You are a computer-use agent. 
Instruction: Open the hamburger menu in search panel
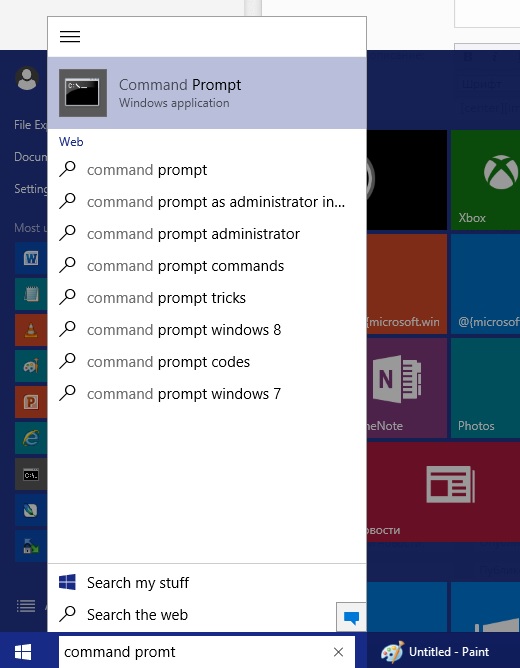point(70,37)
